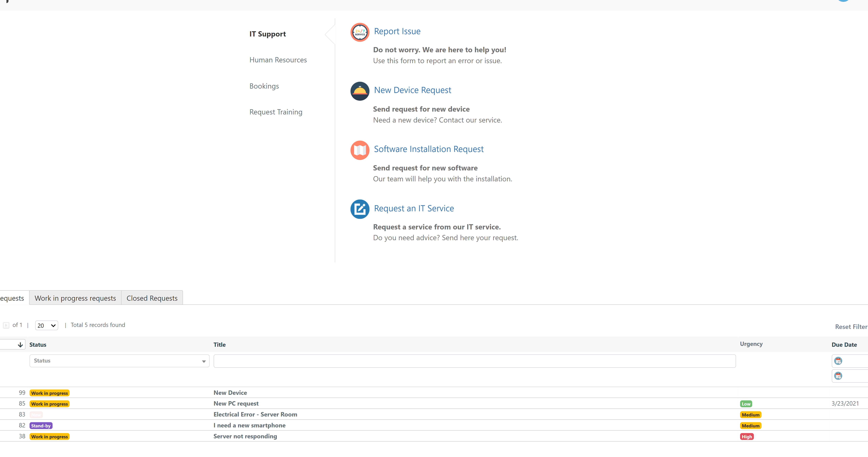
Task: Click the next page arrow in pagination
Action: 6,325
